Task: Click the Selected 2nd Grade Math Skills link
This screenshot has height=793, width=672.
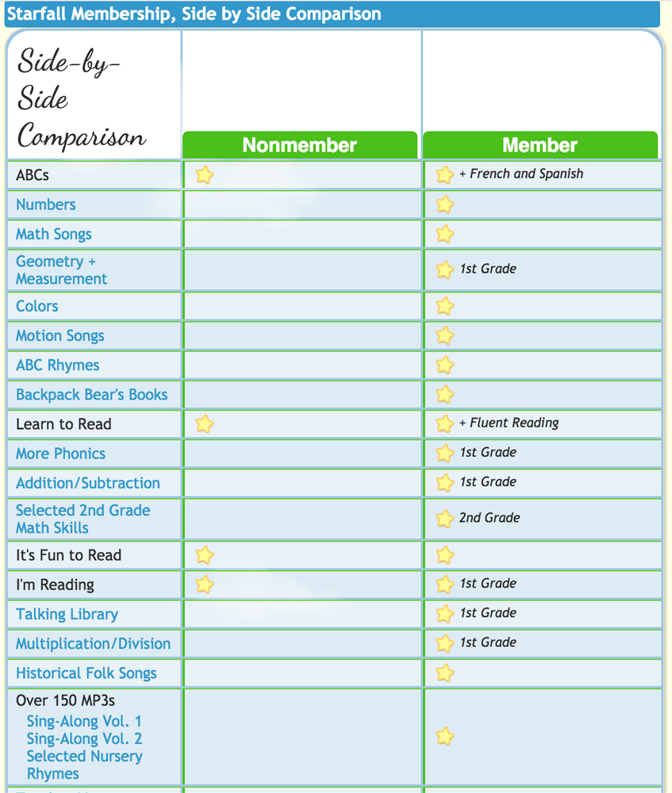Action: tap(83, 519)
